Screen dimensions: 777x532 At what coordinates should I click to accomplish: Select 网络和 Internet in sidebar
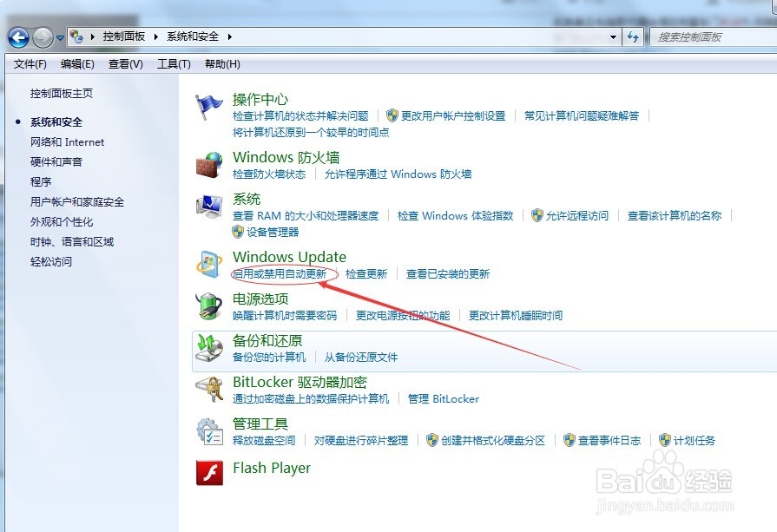68,142
